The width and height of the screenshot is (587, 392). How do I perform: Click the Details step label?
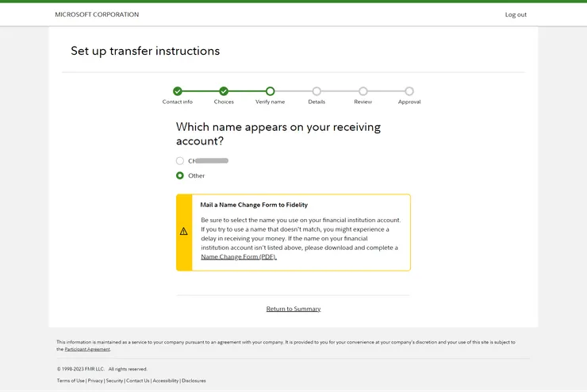[x=317, y=102]
